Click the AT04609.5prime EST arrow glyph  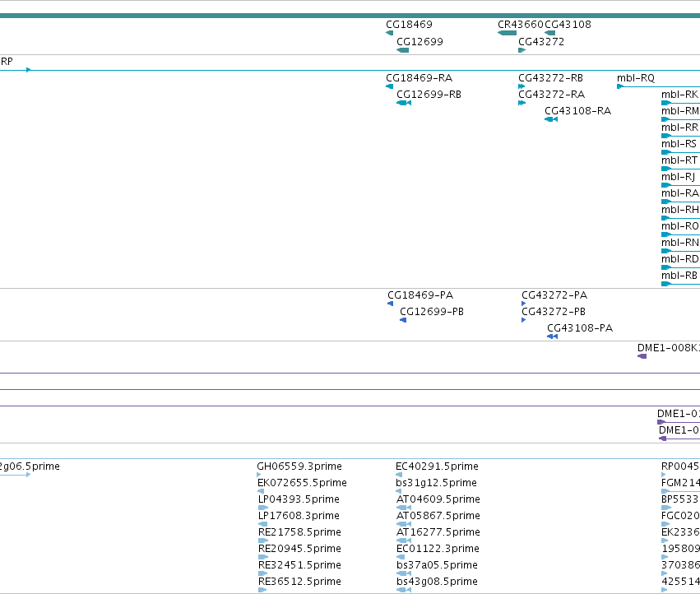[404, 508]
